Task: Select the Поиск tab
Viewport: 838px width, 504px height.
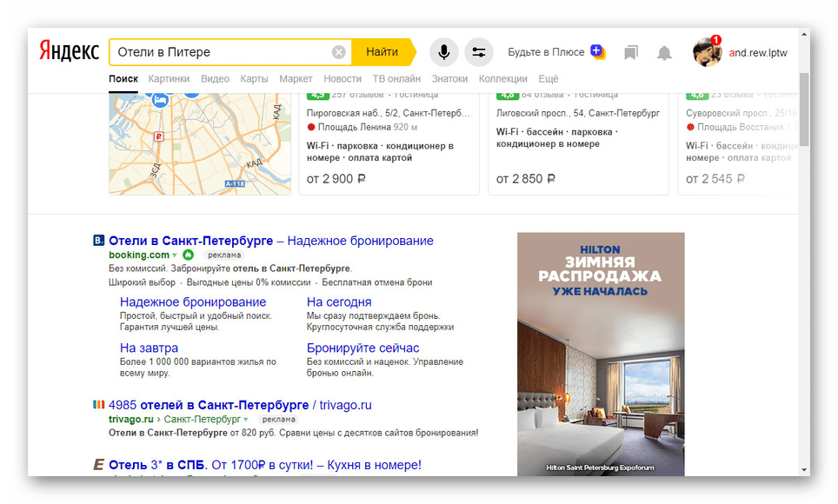Action: [123, 78]
